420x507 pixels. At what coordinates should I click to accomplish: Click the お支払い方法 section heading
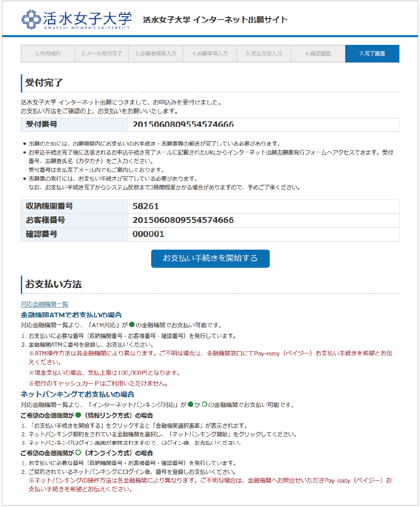[53, 285]
